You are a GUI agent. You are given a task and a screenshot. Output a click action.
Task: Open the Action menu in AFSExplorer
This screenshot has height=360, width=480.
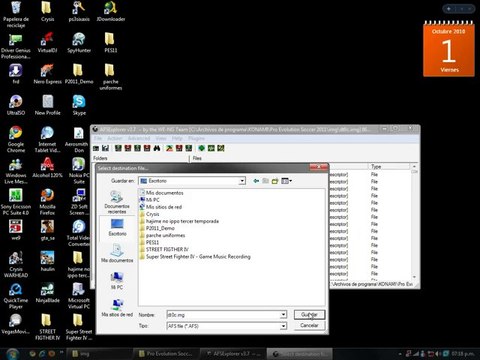pyautogui.click(x=114, y=138)
